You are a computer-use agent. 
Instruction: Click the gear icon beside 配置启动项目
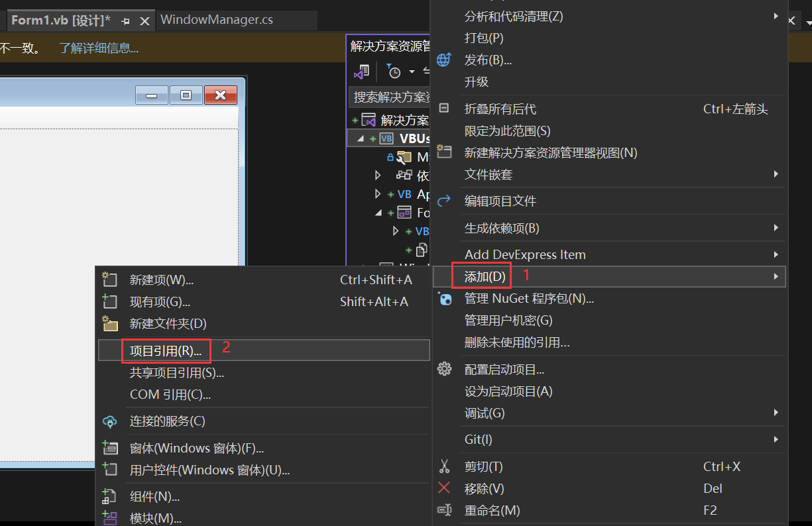pyautogui.click(x=444, y=369)
